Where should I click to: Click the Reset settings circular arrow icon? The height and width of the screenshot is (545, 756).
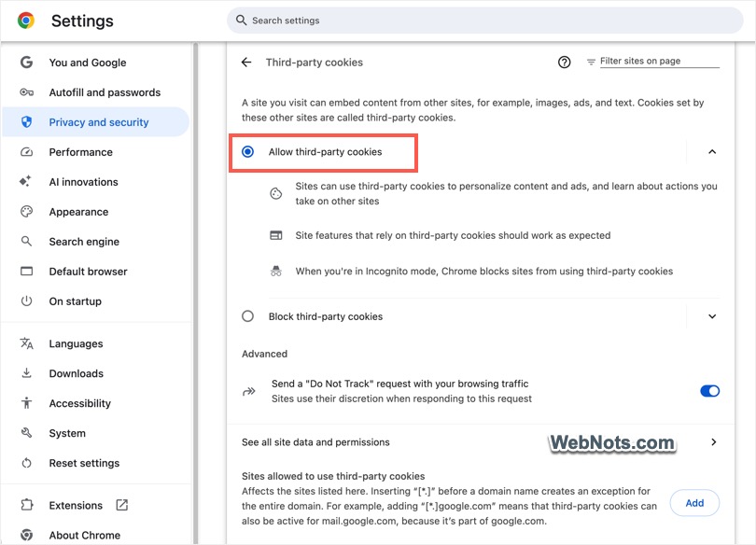pos(26,463)
